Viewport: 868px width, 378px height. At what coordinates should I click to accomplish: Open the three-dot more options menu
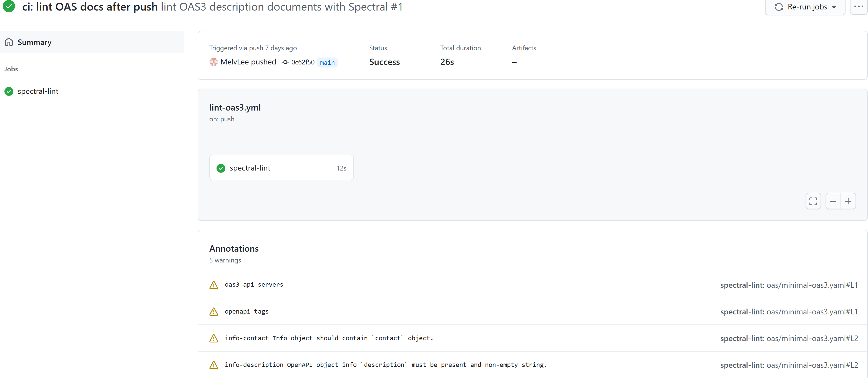(x=859, y=7)
